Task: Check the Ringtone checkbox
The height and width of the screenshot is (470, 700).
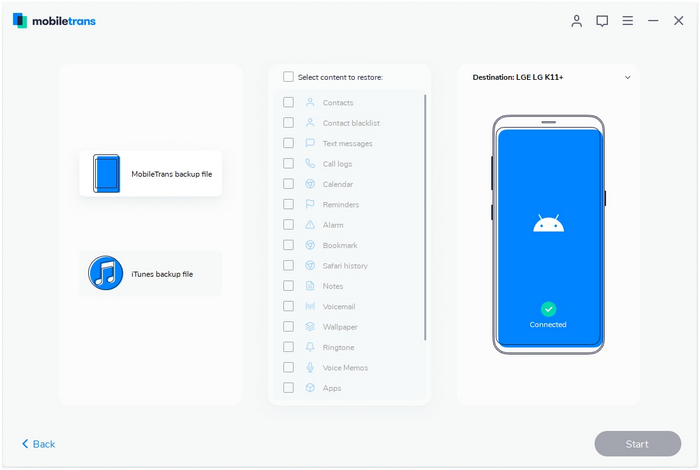Action: [288, 347]
